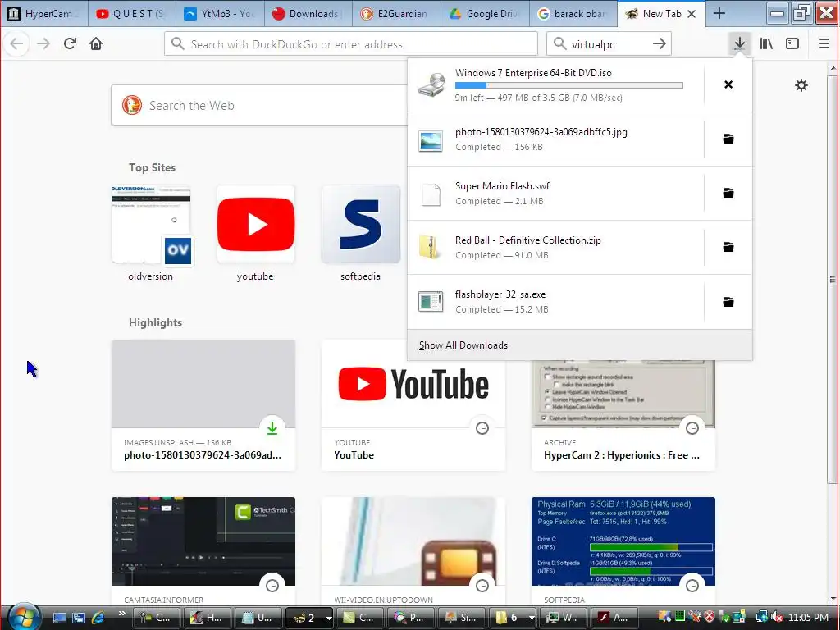Open the wii-video uptodown highlight card
The image size is (840, 630).
pos(413,552)
